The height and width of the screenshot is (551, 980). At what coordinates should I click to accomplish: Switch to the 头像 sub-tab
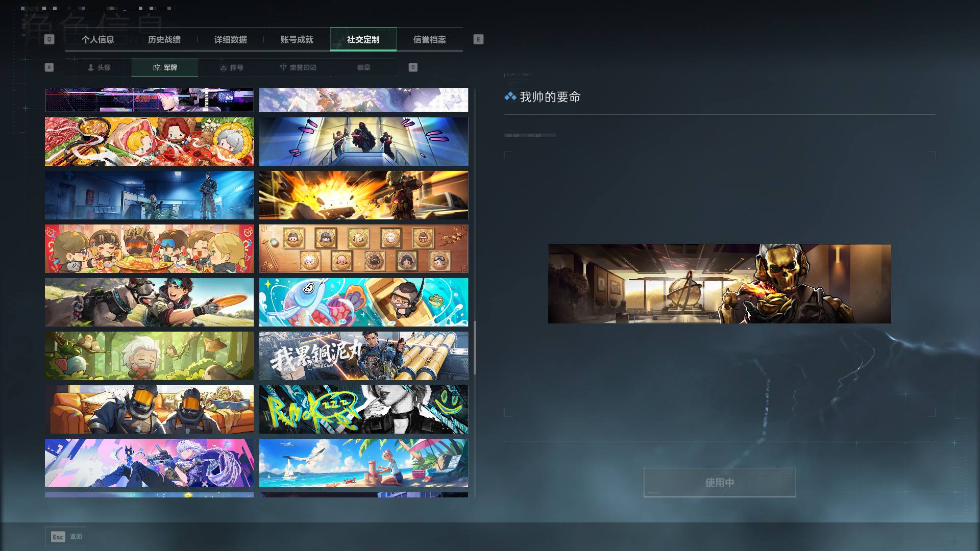pyautogui.click(x=99, y=67)
